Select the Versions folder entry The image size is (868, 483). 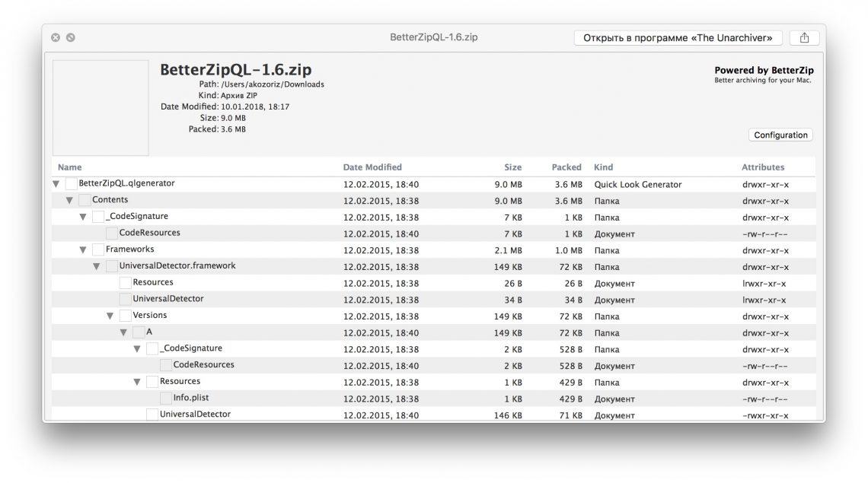(149, 315)
